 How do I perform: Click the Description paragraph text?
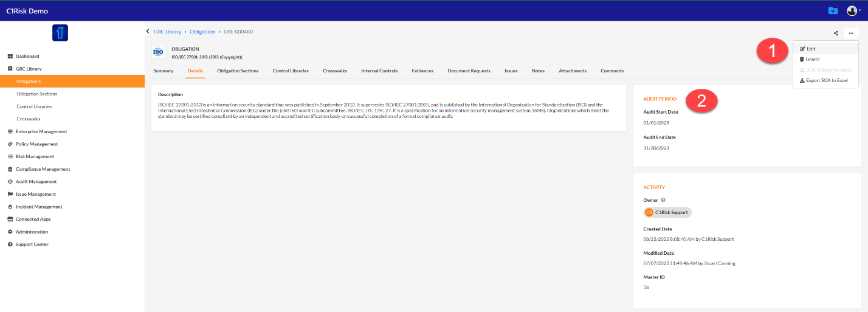coord(384,111)
